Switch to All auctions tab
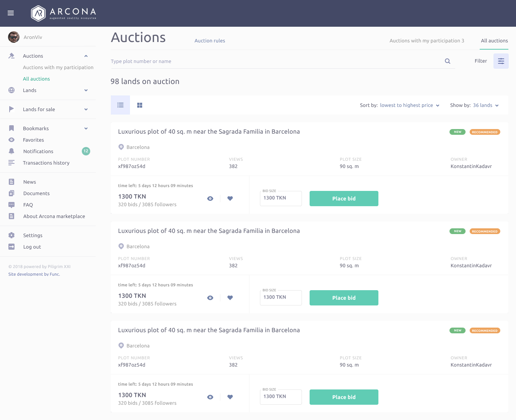Viewport: 516px width, 420px height. pos(494,41)
